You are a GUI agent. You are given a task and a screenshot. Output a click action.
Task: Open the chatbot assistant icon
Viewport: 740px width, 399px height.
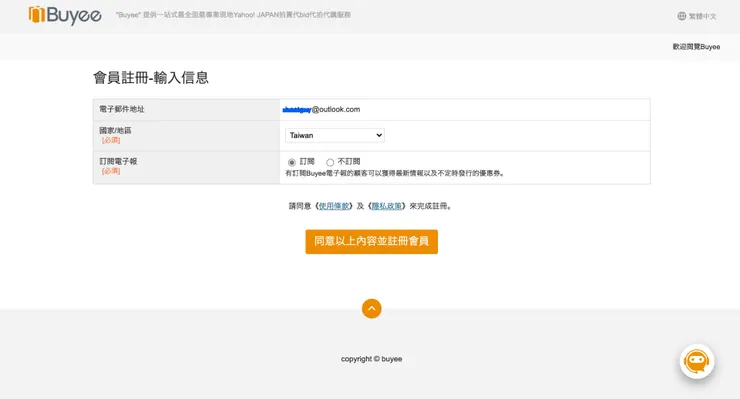[x=697, y=362]
